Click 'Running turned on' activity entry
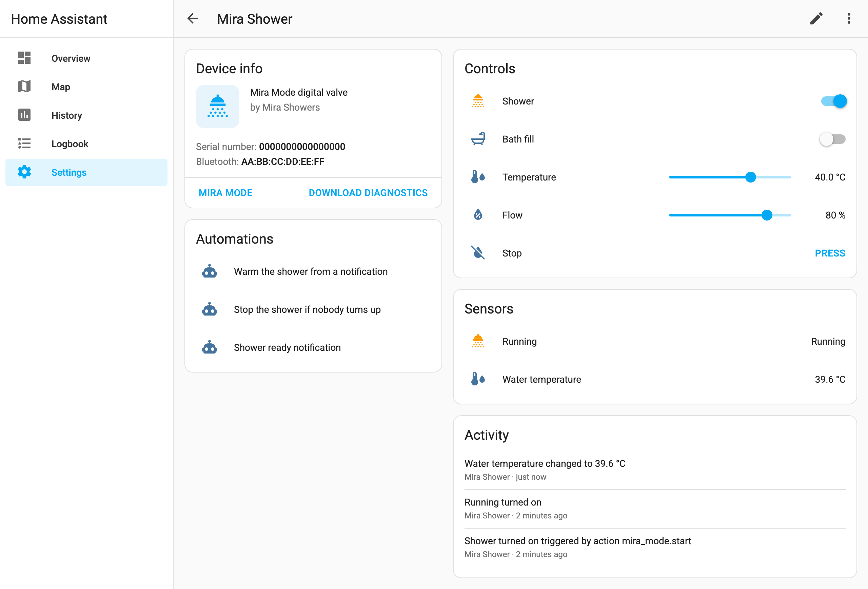 [655, 509]
